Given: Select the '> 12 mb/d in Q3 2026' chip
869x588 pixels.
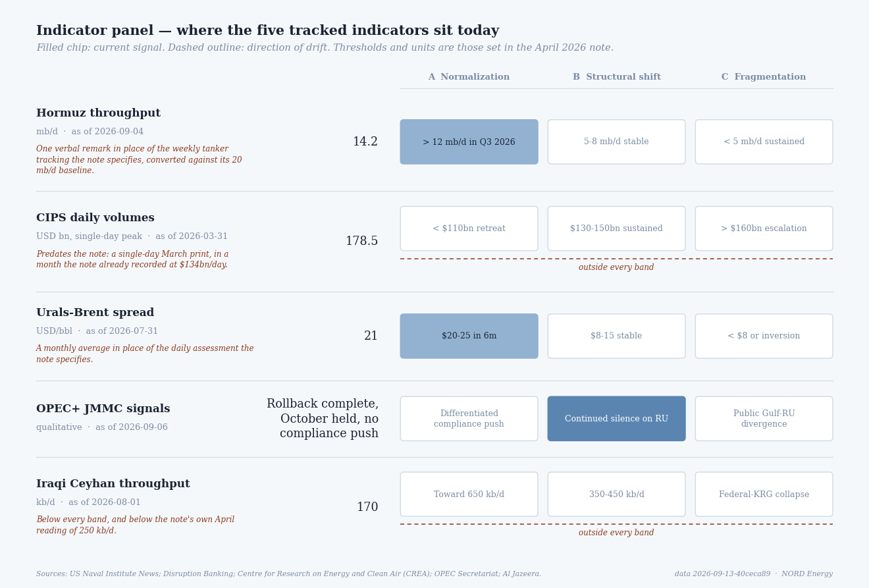Looking at the screenshot, I should pos(469,142).
